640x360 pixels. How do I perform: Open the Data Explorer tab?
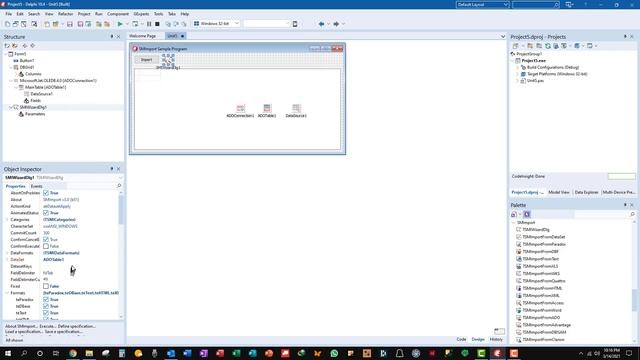tap(586, 192)
